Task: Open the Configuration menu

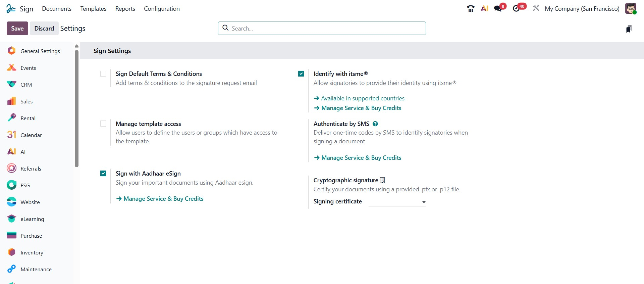Action: [x=162, y=9]
